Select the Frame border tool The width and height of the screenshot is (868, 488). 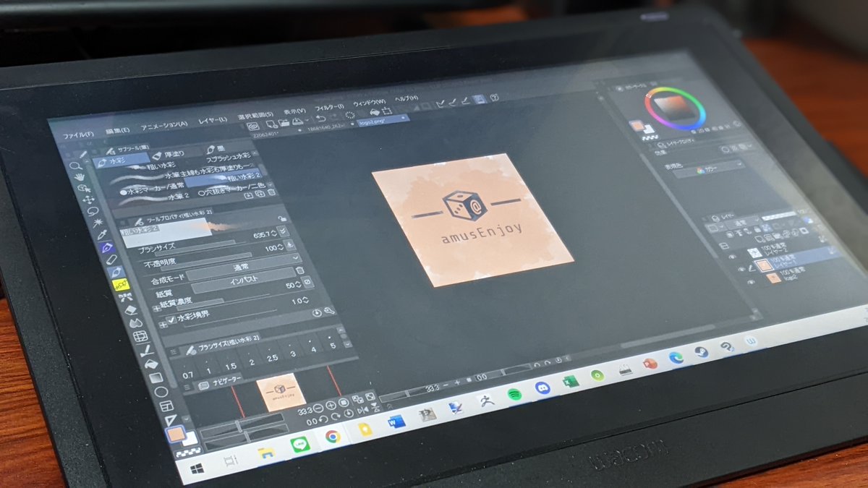[x=167, y=406]
